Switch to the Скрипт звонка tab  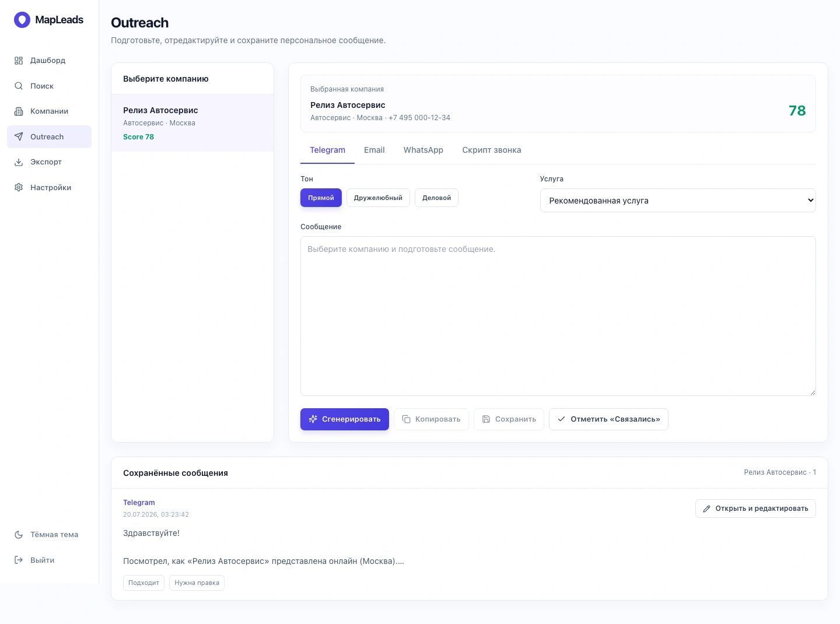pos(492,150)
